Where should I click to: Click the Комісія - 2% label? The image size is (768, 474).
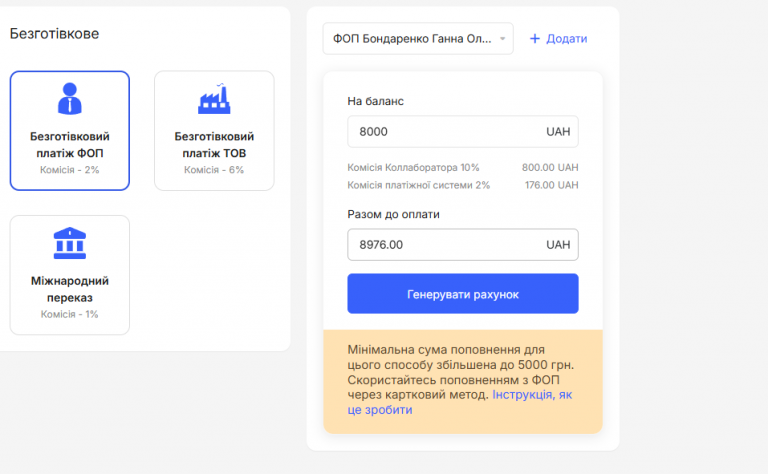(x=70, y=170)
